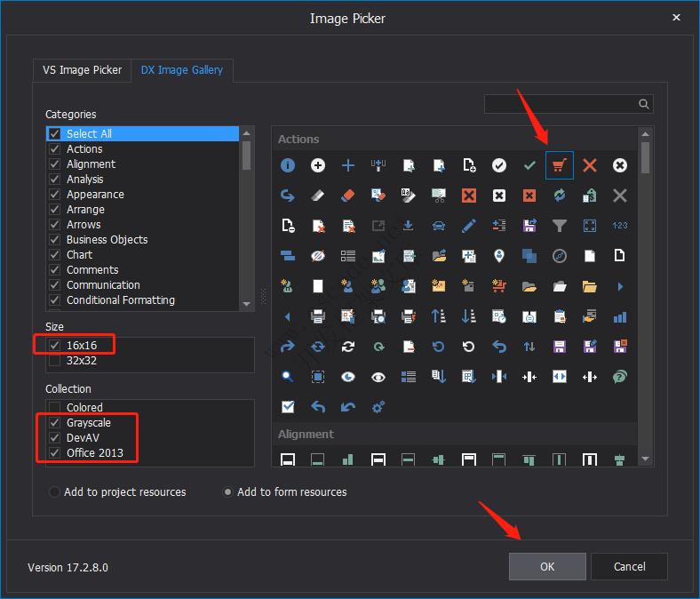Confirm selection with the OK button
The height and width of the screenshot is (599, 700).
[547, 566]
